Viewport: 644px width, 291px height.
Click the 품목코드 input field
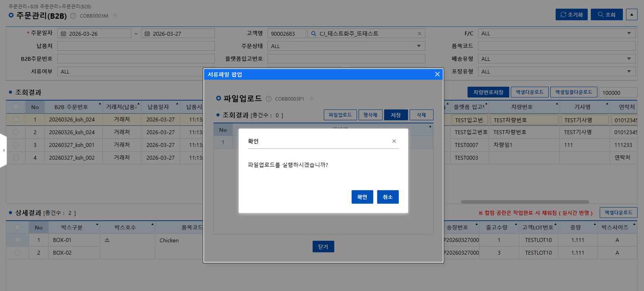pyautogui.click(x=557, y=46)
